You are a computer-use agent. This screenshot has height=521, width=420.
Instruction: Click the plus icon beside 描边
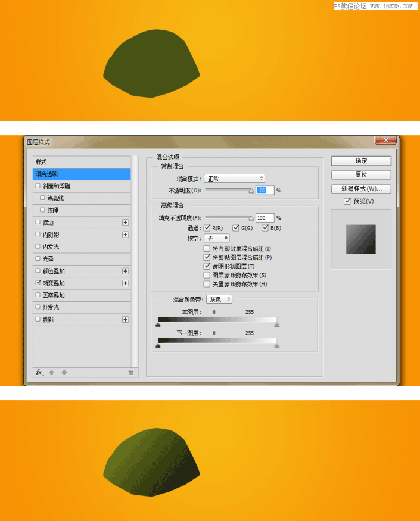point(125,222)
